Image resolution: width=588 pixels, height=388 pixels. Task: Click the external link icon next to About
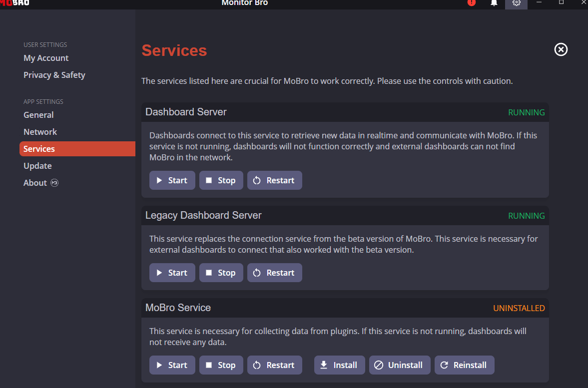point(54,183)
